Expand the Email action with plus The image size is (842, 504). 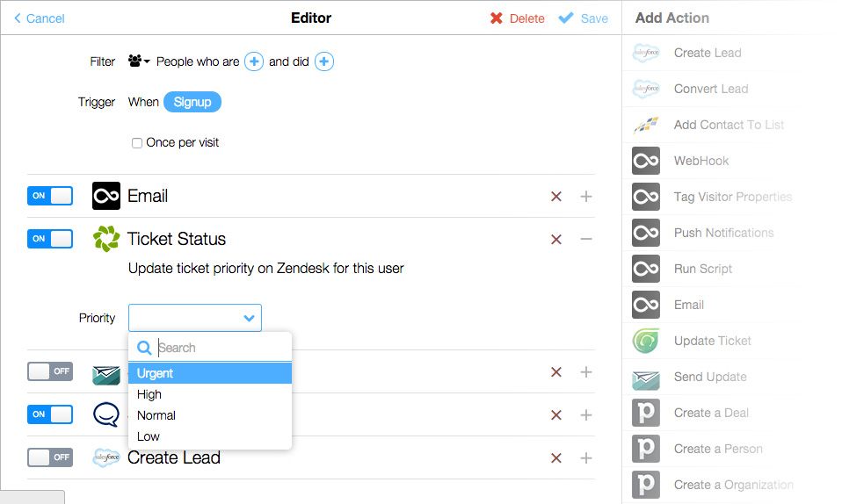pos(586,197)
